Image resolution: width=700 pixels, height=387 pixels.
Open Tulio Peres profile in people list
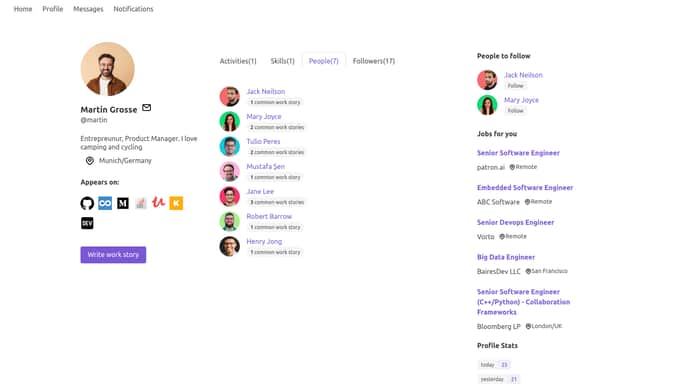click(x=263, y=141)
